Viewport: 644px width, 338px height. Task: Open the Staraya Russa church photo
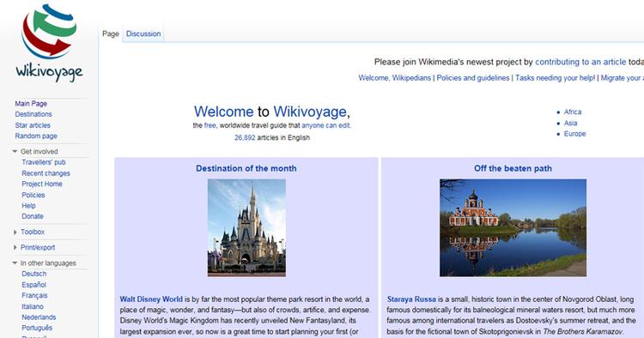(513, 227)
